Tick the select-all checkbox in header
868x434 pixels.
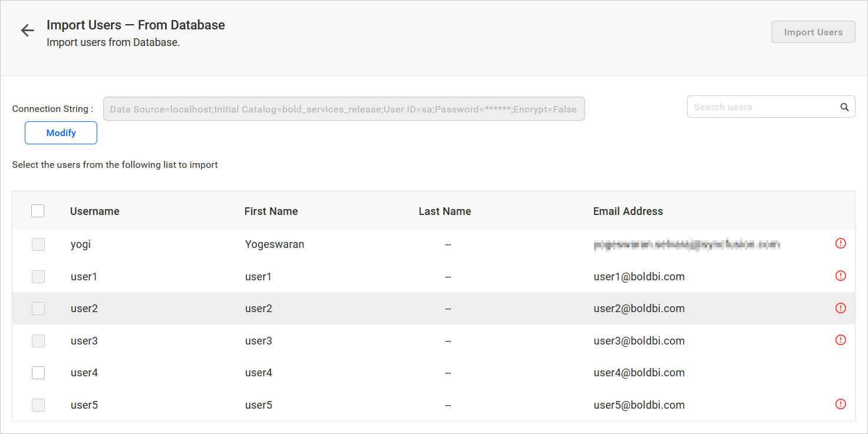pyautogui.click(x=38, y=211)
